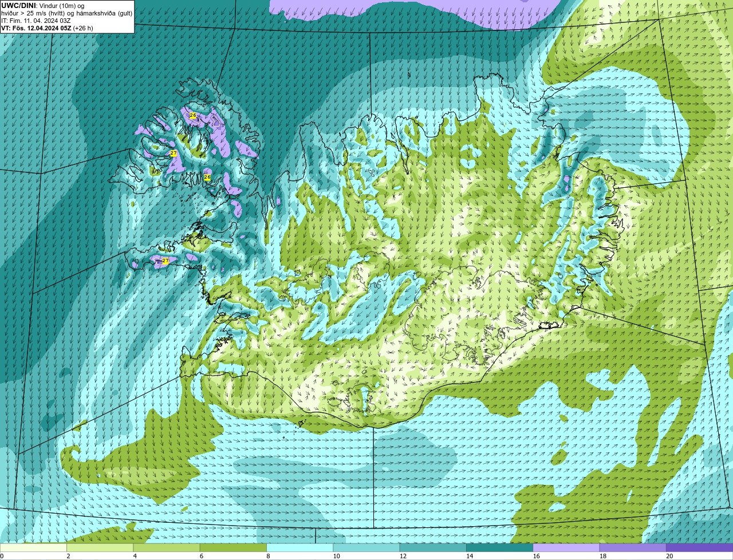The image size is (733, 560).
Task: Click the legend scale value 14
Action: click(x=469, y=556)
